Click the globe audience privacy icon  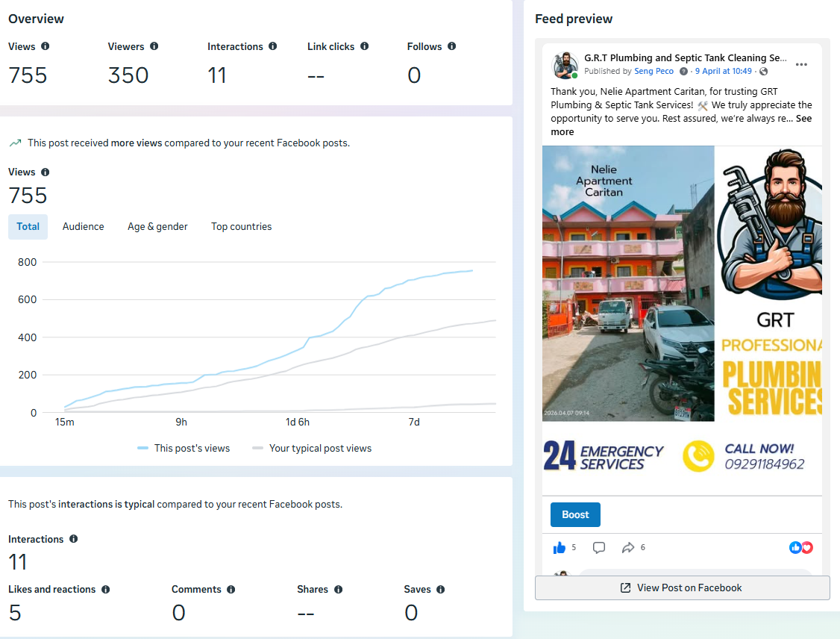tap(763, 72)
